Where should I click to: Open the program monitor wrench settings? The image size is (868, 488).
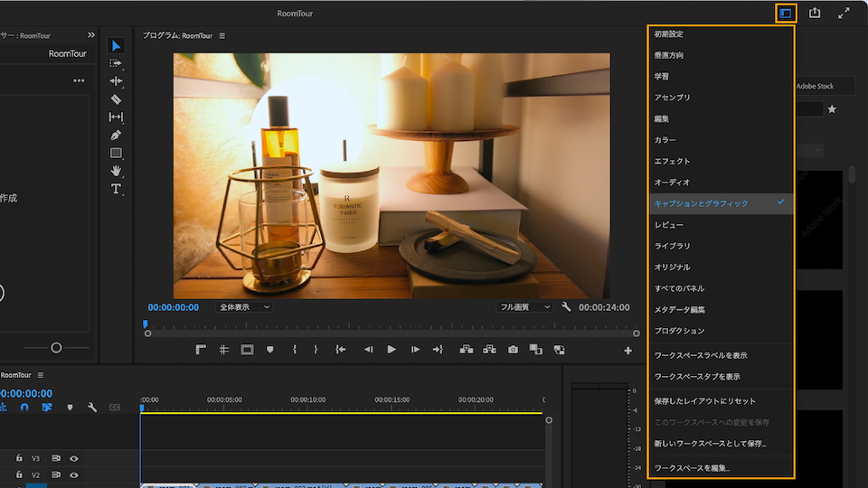567,307
